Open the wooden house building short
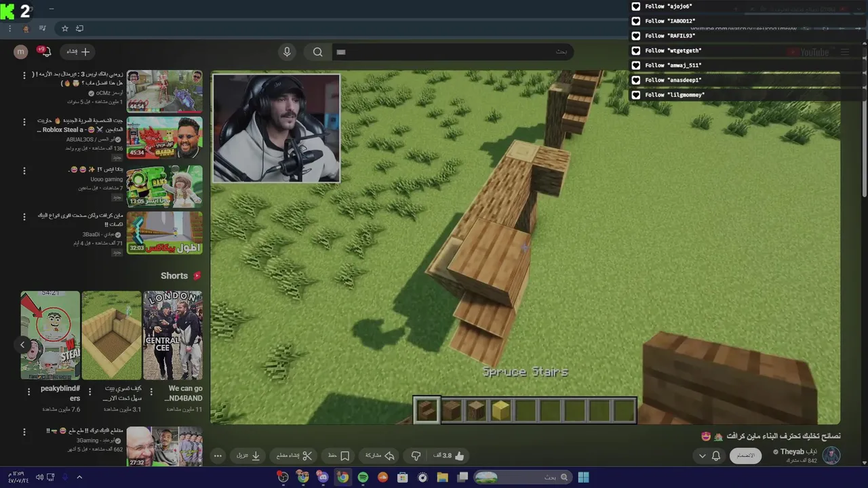Viewport: 868px width, 488px height. tap(111, 335)
